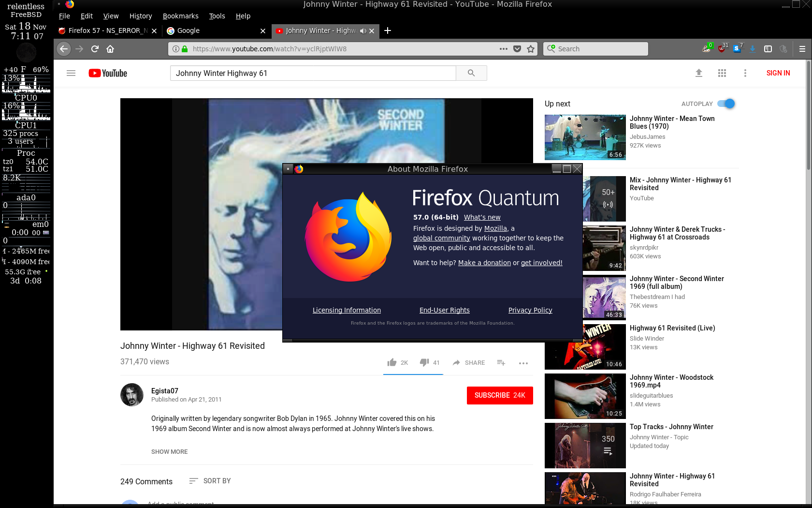Bookmark this page with the star icon
812x508 pixels.
(x=531, y=49)
